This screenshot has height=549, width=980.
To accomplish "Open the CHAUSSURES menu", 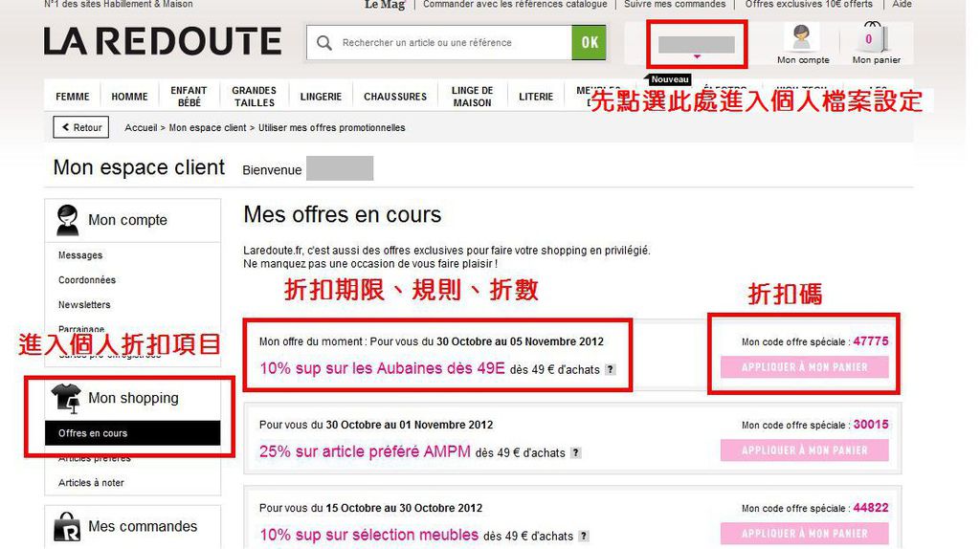I will (395, 97).
